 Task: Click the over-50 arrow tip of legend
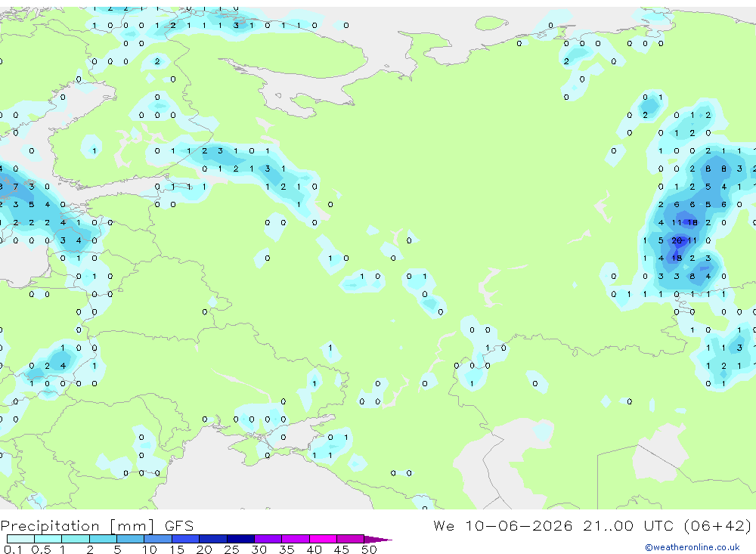pyautogui.click(x=378, y=540)
